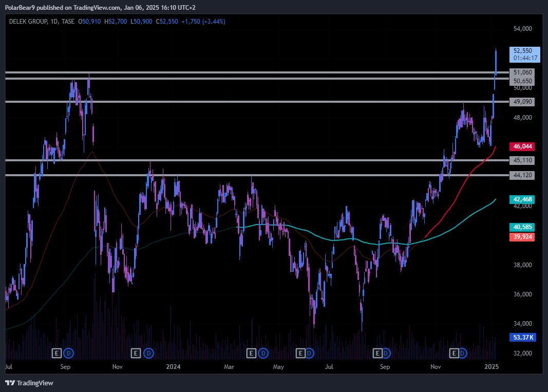
Task: Select the 44,120 horizontal line price label
Action: tap(522, 175)
